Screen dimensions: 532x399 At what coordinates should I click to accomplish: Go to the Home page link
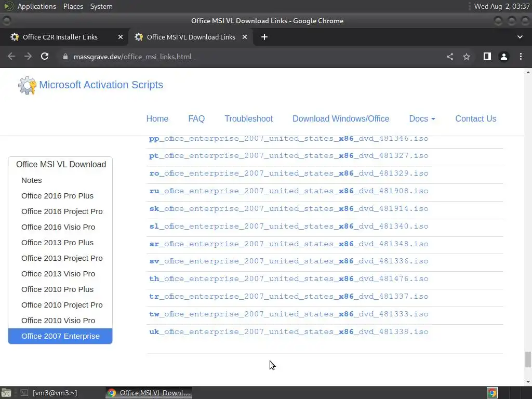click(x=157, y=119)
